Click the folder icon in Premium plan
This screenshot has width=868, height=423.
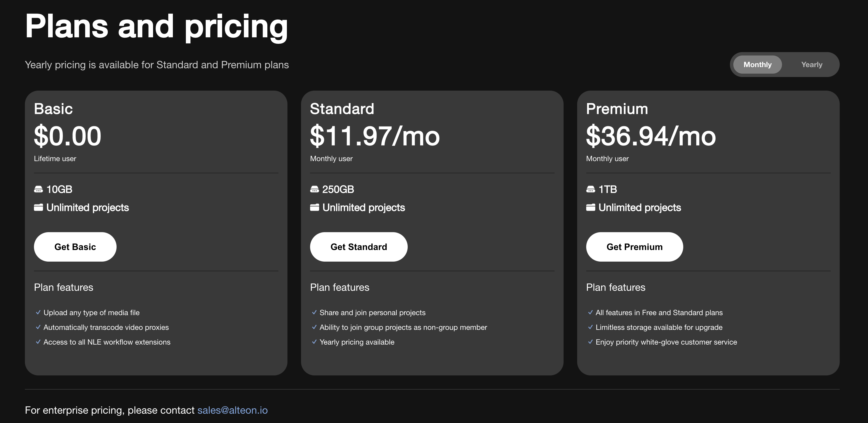[x=590, y=208]
